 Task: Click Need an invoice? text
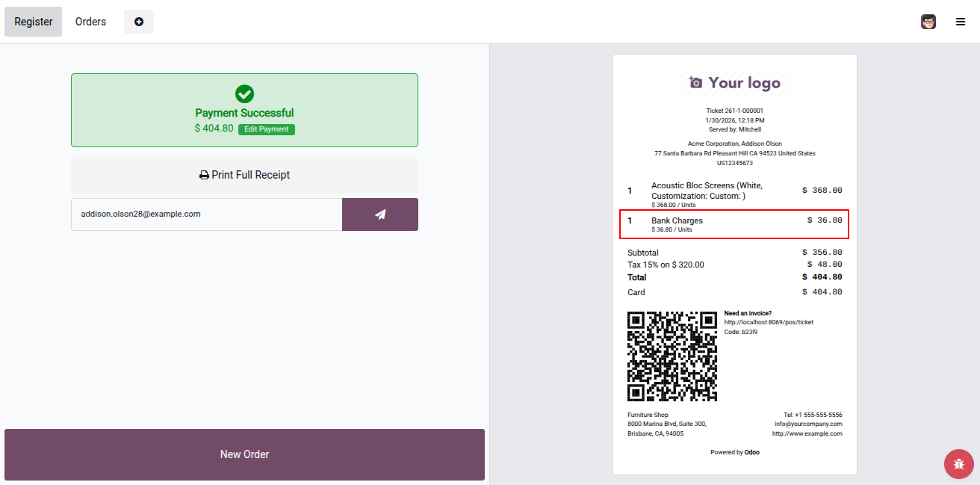(x=748, y=313)
